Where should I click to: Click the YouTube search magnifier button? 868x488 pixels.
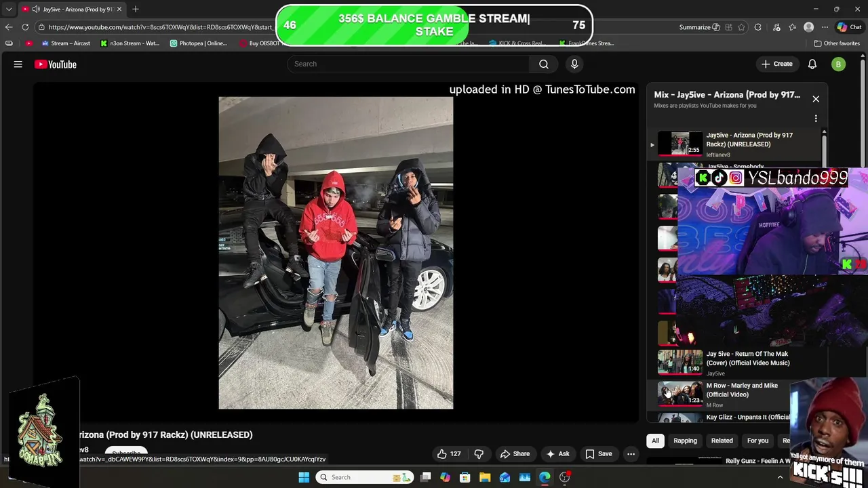tap(544, 64)
